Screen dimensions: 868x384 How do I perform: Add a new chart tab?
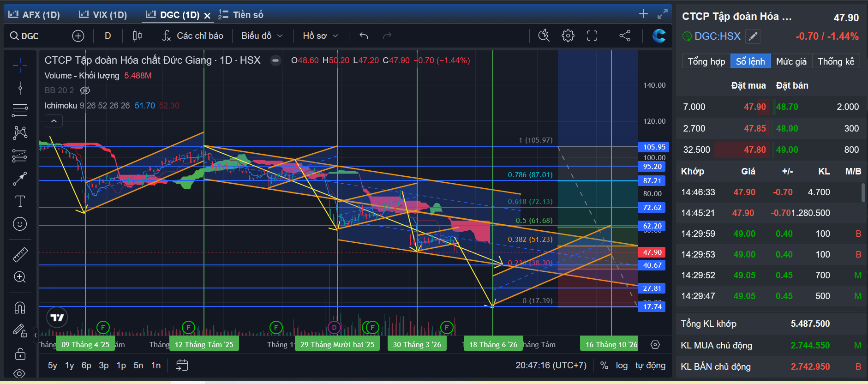(644, 14)
